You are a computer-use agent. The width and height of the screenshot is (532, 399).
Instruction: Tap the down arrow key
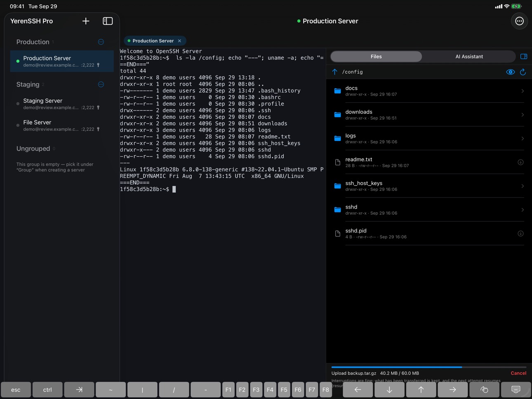pyautogui.click(x=389, y=390)
